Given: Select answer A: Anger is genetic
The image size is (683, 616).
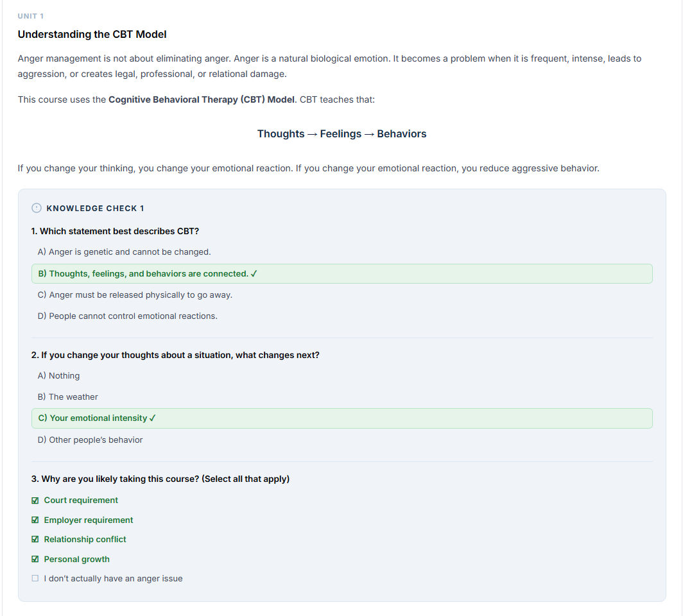Looking at the screenshot, I should pyautogui.click(x=124, y=252).
